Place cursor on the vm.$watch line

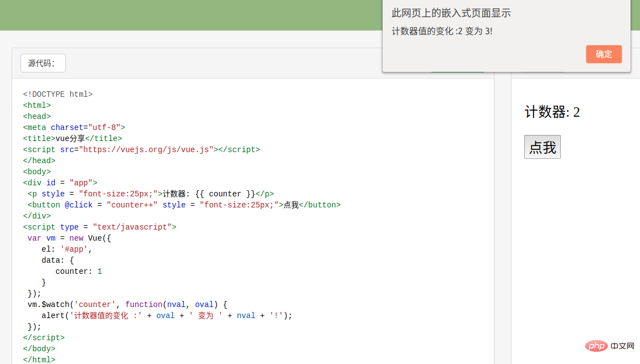pyautogui.click(x=127, y=304)
